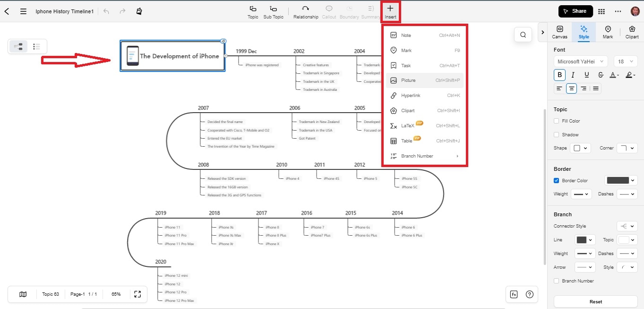Toggle bold formatting button

pyautogui.click(x=560, y=75)
